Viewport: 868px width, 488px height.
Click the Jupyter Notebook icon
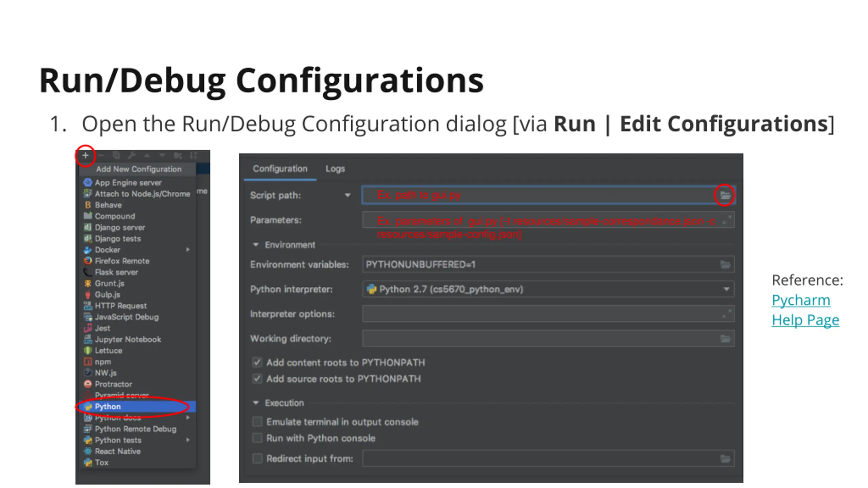click(x=88, y=339)
